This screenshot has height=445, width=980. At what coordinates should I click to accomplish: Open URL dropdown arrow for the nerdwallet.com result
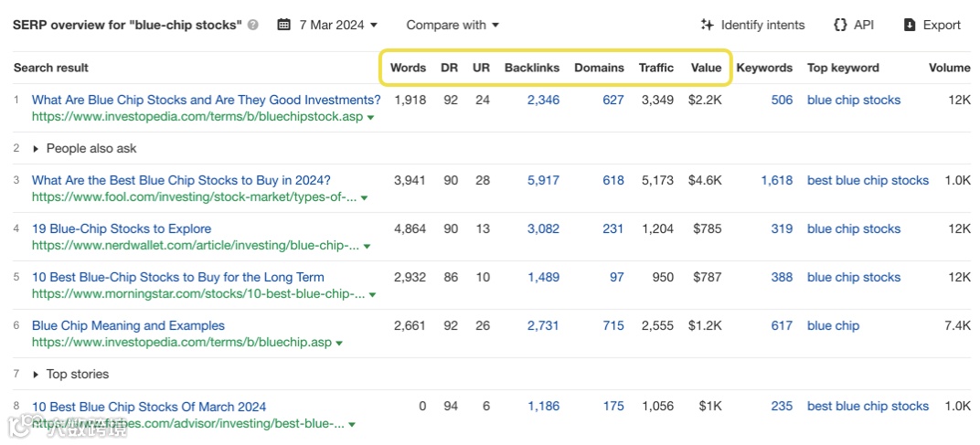coord(367,246)
